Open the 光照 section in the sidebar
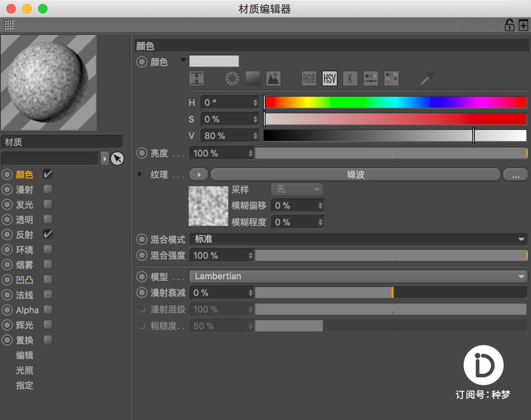531x420 pixels. pyautogui.click(x=25, y=370)
